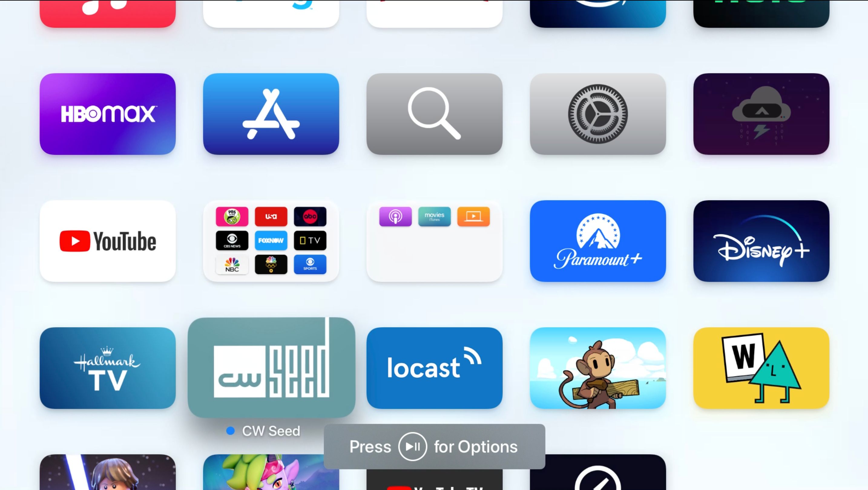
Task: View CW Seed app label tooltip
Action: pyautogui.click(x=271, y=430)
